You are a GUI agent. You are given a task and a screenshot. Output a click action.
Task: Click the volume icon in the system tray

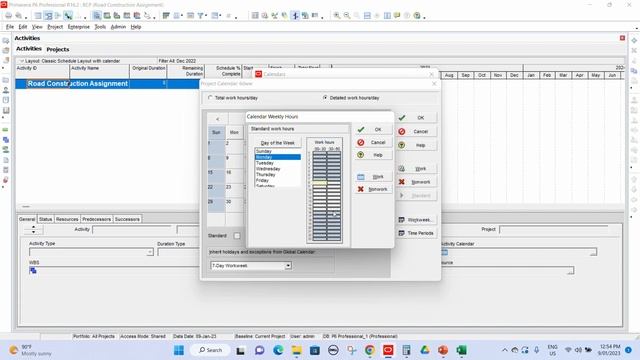[578, 350]
